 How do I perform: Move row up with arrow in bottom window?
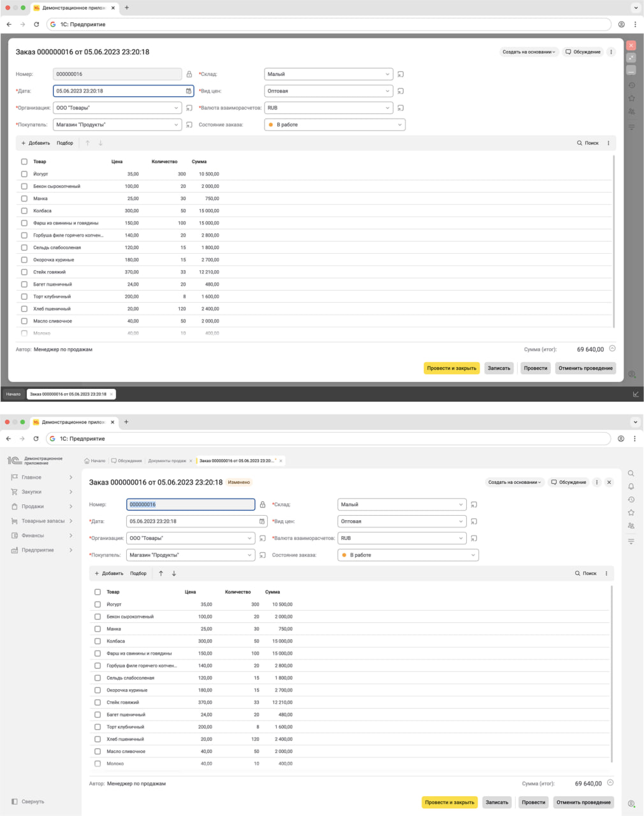pos(161,573)
